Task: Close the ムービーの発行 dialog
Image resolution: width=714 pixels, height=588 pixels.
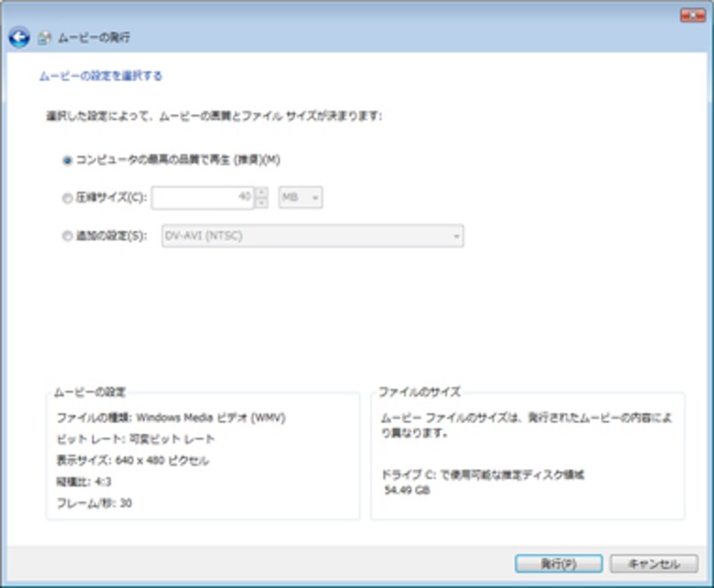Action: [693, 15]
